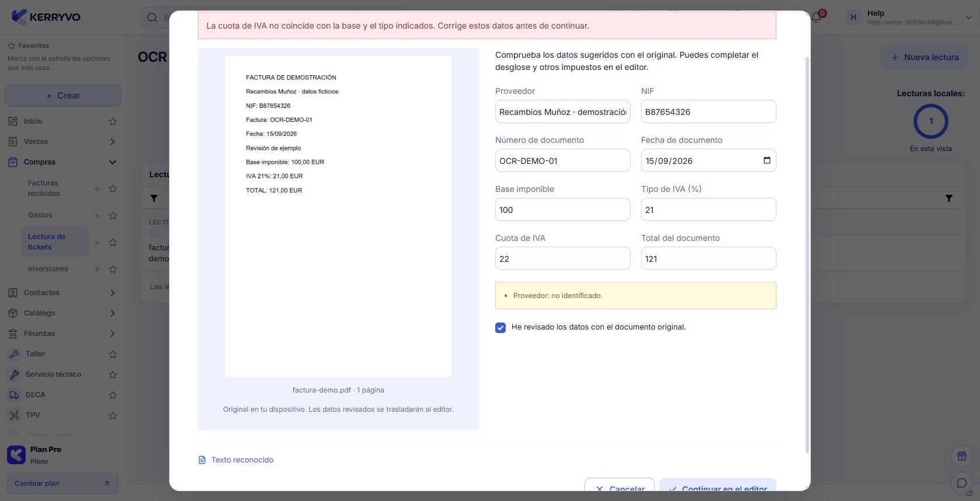This screenshot has height=501, width=980.
Task: Click the right-side table filter icon
Action: [949, 198]
